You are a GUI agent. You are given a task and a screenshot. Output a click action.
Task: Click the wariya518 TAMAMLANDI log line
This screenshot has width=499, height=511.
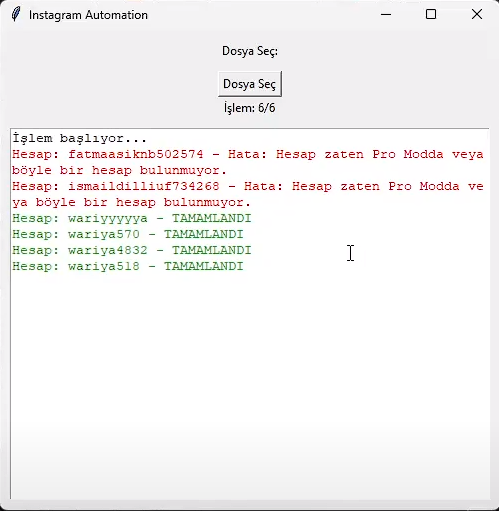click(128, 266)
